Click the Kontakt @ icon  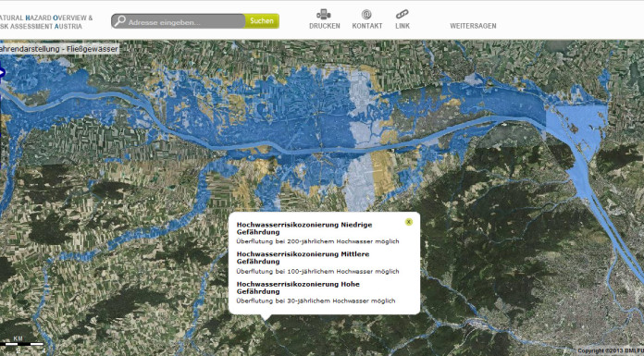click(x=366, y=15)
